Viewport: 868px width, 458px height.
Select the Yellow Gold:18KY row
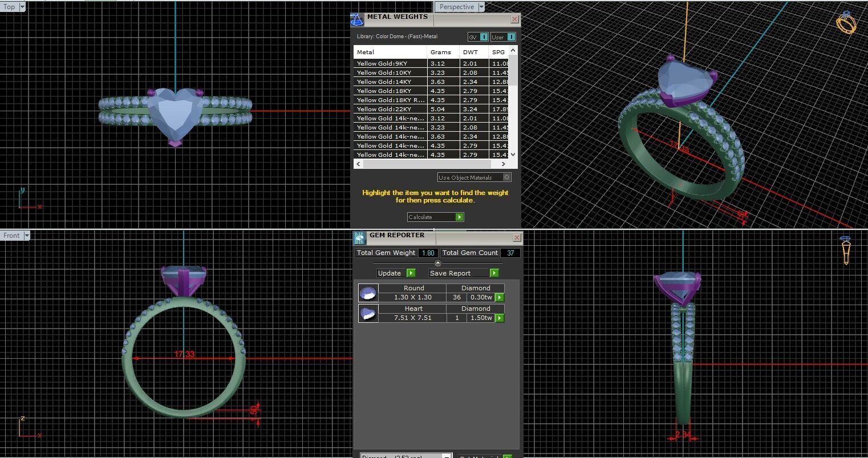431,91
